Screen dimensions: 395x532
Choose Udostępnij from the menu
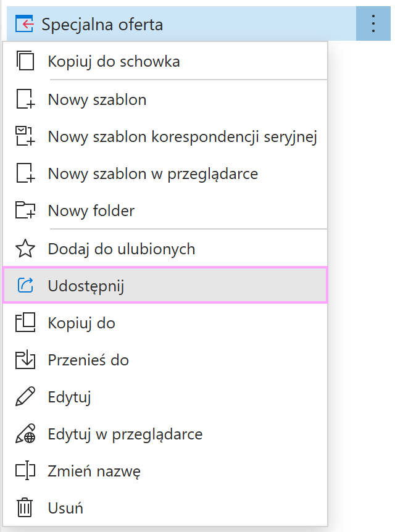coord(85,285)
